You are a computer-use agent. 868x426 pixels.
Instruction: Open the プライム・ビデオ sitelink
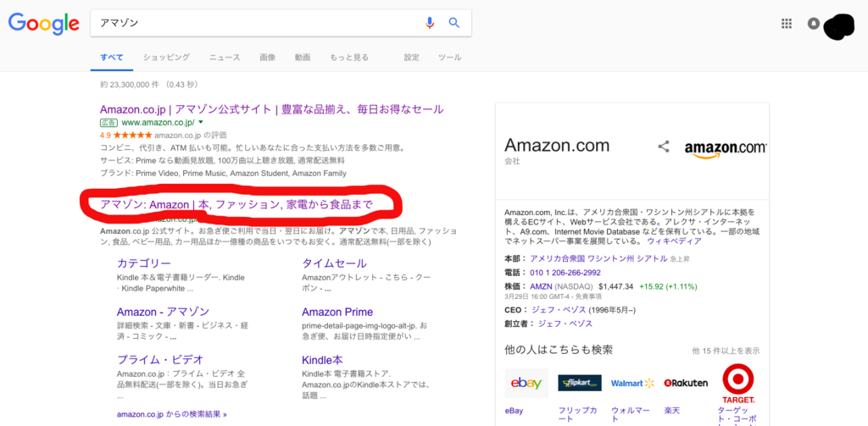pos(160,360)
